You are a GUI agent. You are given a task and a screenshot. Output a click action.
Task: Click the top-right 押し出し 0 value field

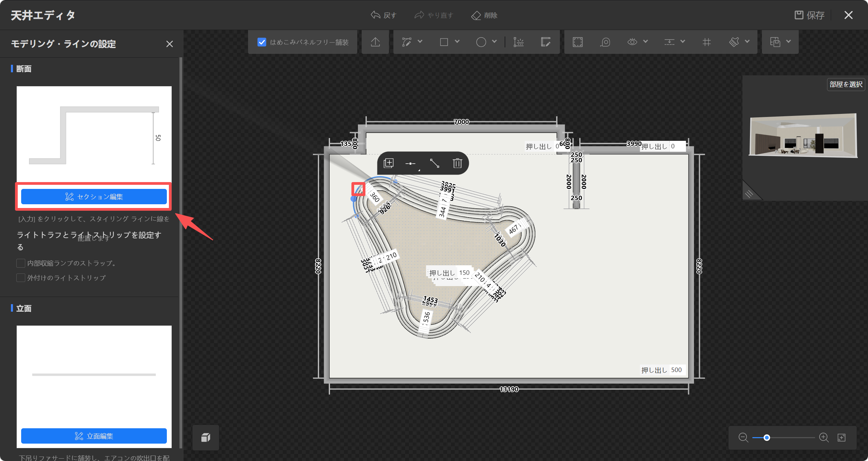point(677,146)
